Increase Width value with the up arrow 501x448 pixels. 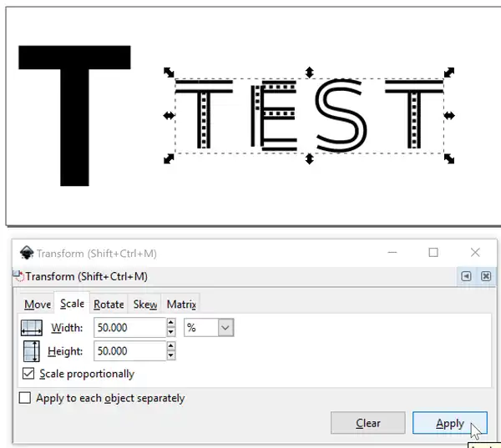171,324
